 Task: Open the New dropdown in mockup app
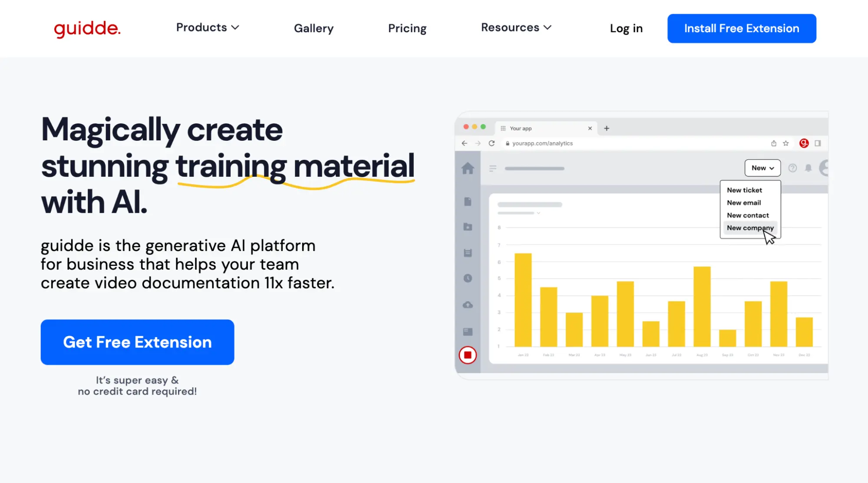762,168
